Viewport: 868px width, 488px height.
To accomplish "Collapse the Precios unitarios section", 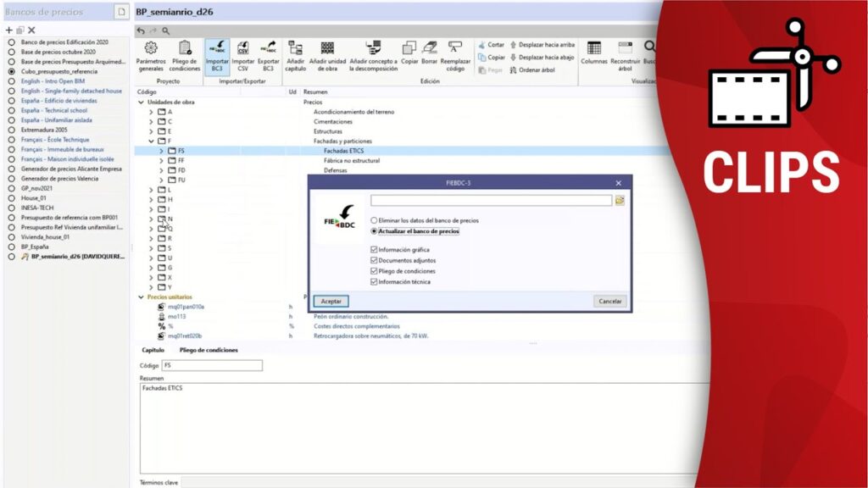I will point(141,297).
